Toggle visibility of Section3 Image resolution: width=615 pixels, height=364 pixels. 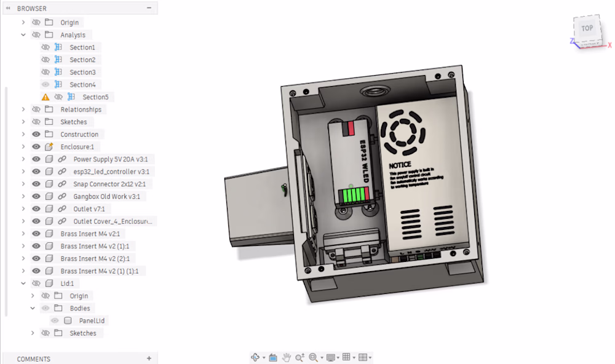[x=46, y=72]
